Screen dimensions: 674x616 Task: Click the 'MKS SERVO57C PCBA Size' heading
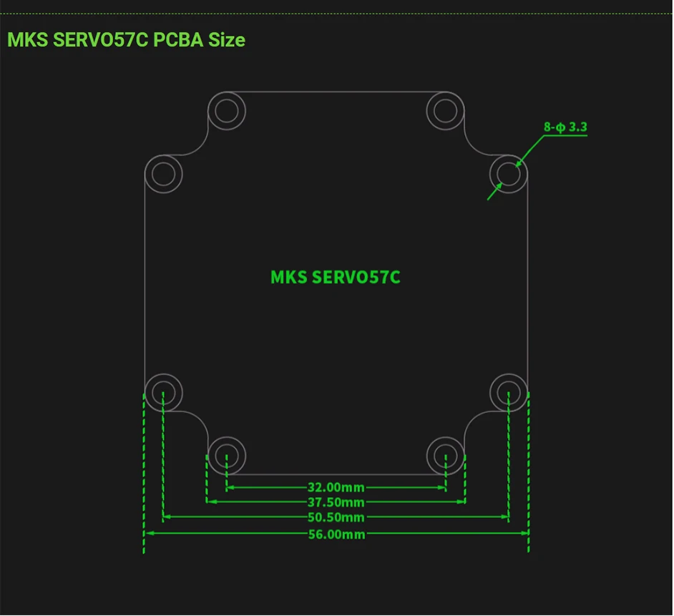[x=127, y=40]
